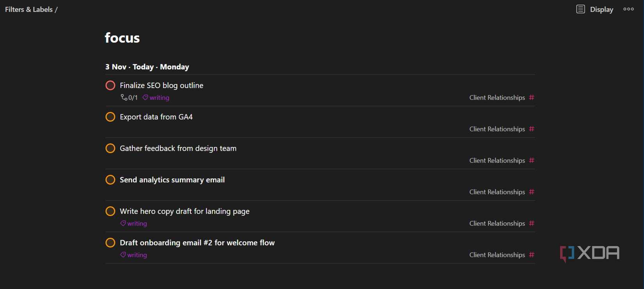Open the Draft onboarding email #2 task details

point(197,243)
